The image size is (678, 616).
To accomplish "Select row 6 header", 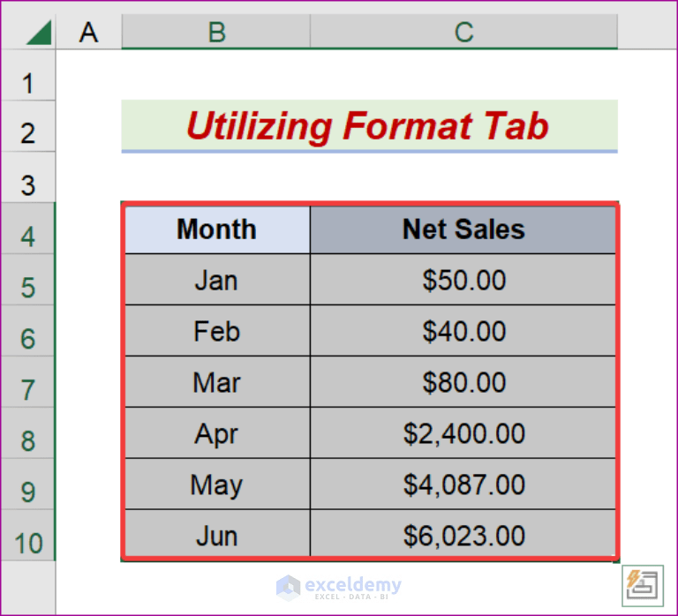I will click(28, 331).
